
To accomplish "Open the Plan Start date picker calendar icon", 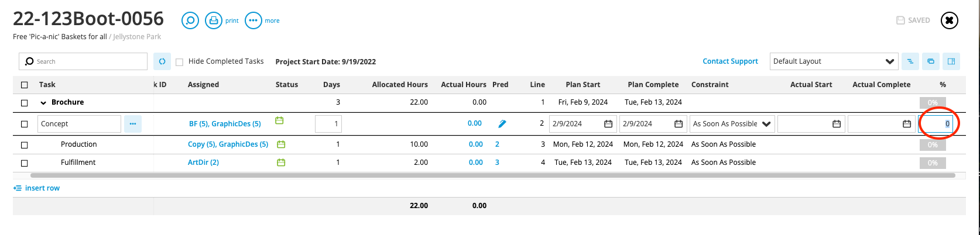I will point(608,124).
